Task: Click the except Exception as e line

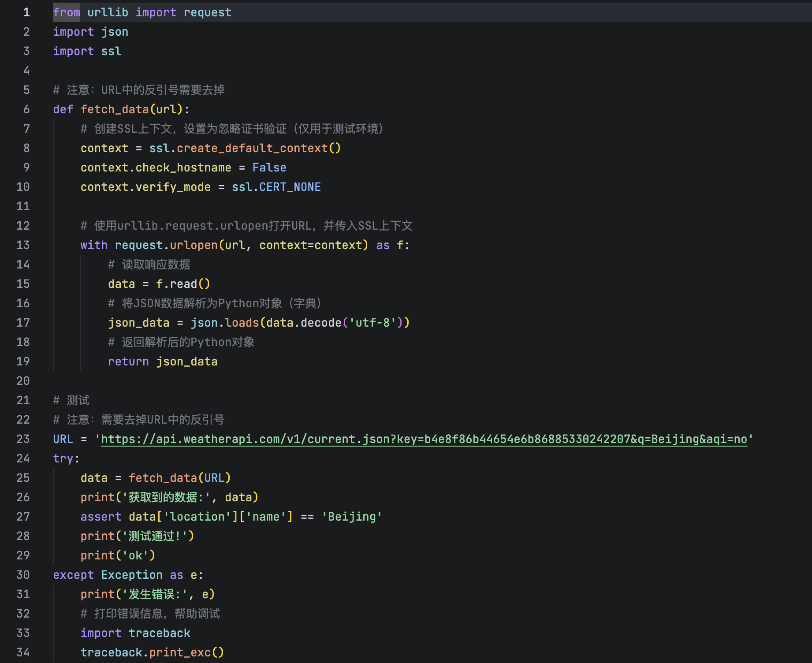Action: coord(127,574)
